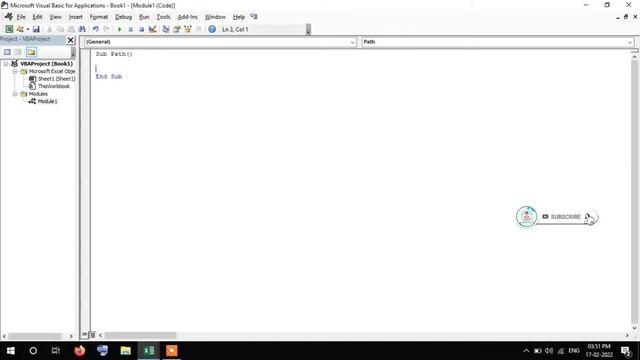This screenshot has height=360, width=640.
Task: Click the Copy toolbar icon
Action: pos(60,29)
